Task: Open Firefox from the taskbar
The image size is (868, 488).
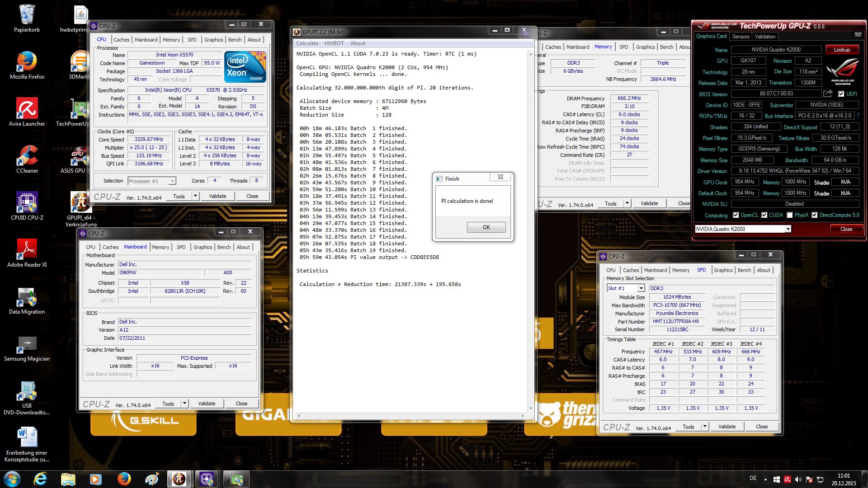Action: point(124,479)
